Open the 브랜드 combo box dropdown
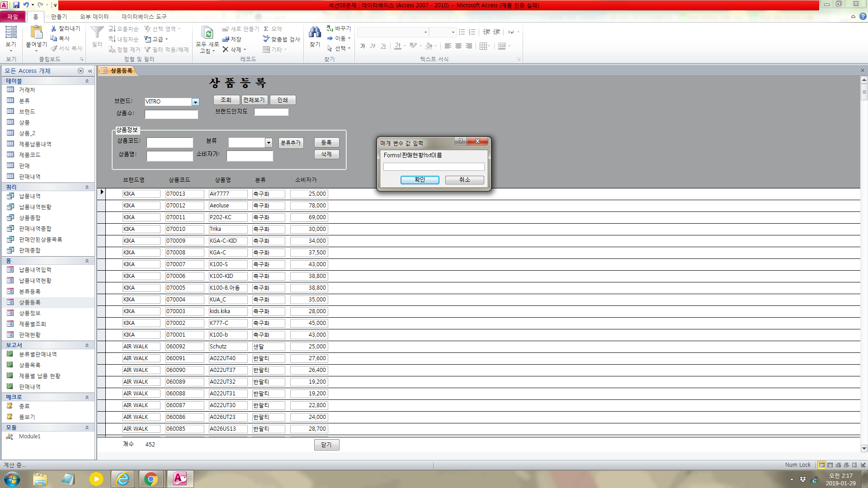Viewport: 868px width, 488px height. tap(195, 102)
